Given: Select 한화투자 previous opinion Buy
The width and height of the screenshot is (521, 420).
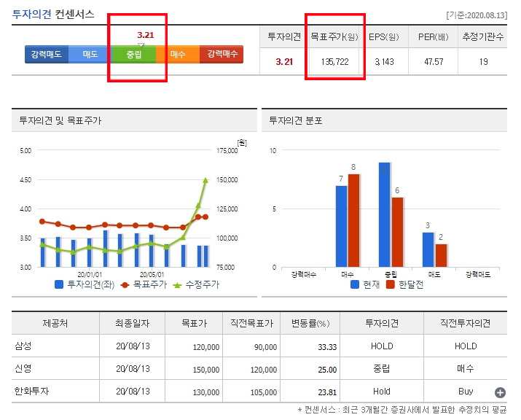Looking at the screenshot, I should [x=466, y=392].
